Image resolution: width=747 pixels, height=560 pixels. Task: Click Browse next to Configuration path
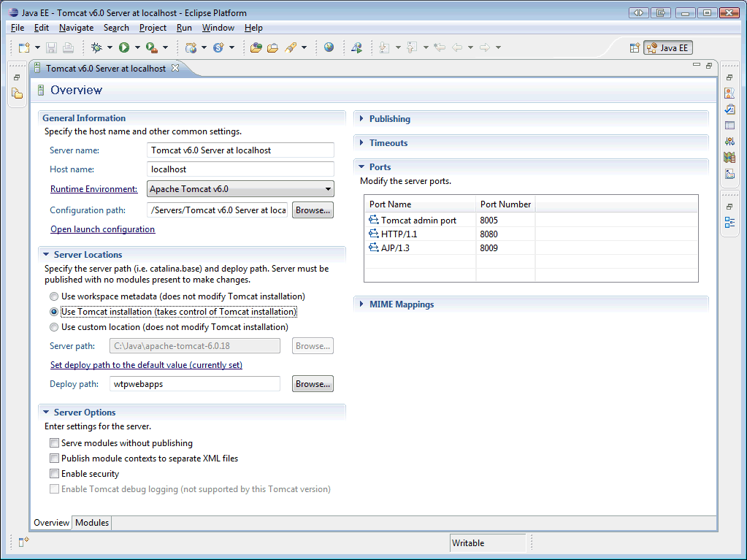pyautogui.click(x=313, y=210)
